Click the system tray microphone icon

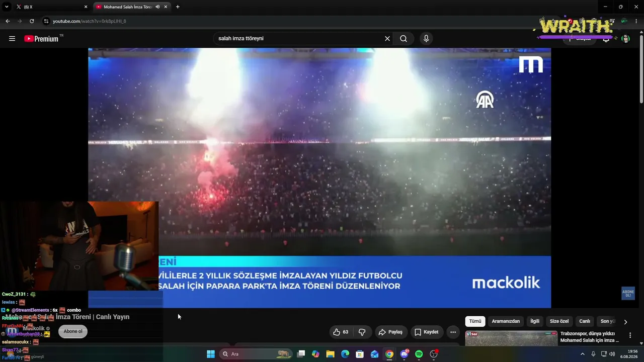(593, 354)
